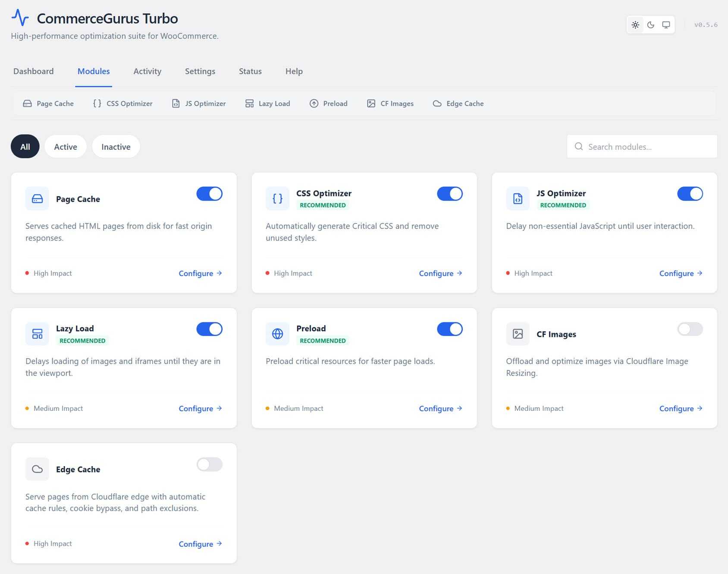This screenshot has width=728, height=574.
Task: Turn off the Preload module toggle
Action: click(x=450, y=329)
